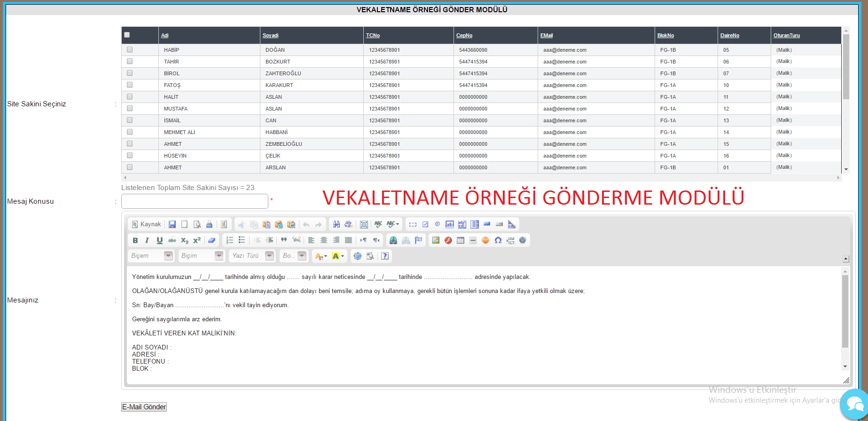
Task: Check the checkbox for HABİP DOĞAN
Action: (x=130, y=49)
